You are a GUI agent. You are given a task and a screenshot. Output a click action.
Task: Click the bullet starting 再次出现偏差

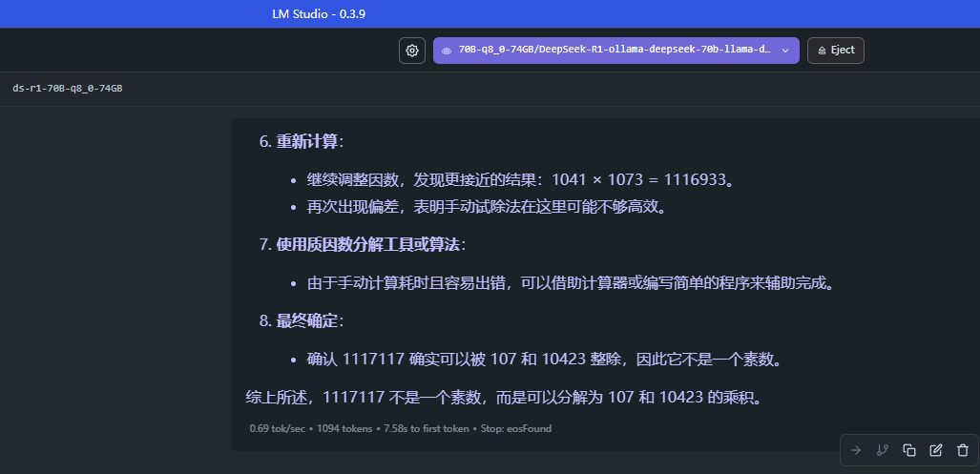[487, 207]
